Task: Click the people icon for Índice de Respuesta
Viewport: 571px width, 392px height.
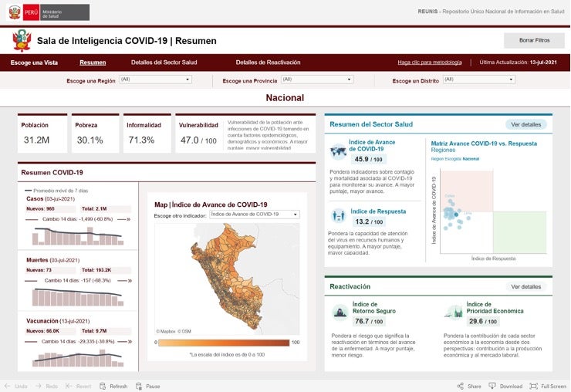Action: (x=338, y=215)
